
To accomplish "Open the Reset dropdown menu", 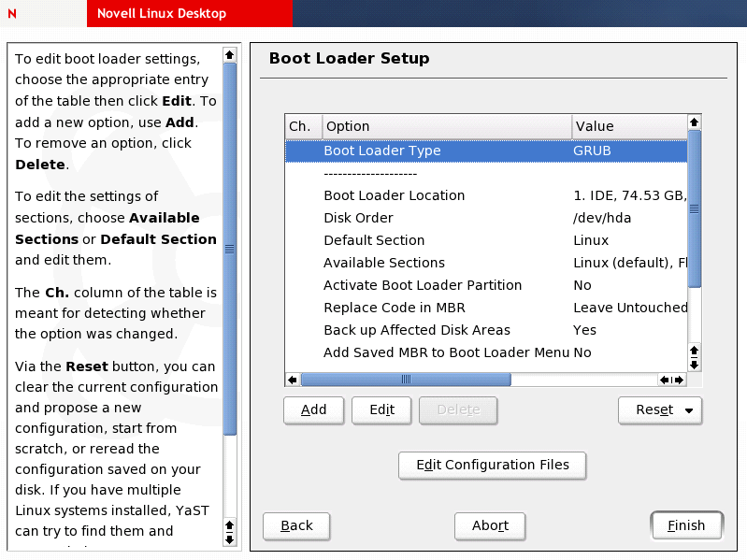I will 660,410.
